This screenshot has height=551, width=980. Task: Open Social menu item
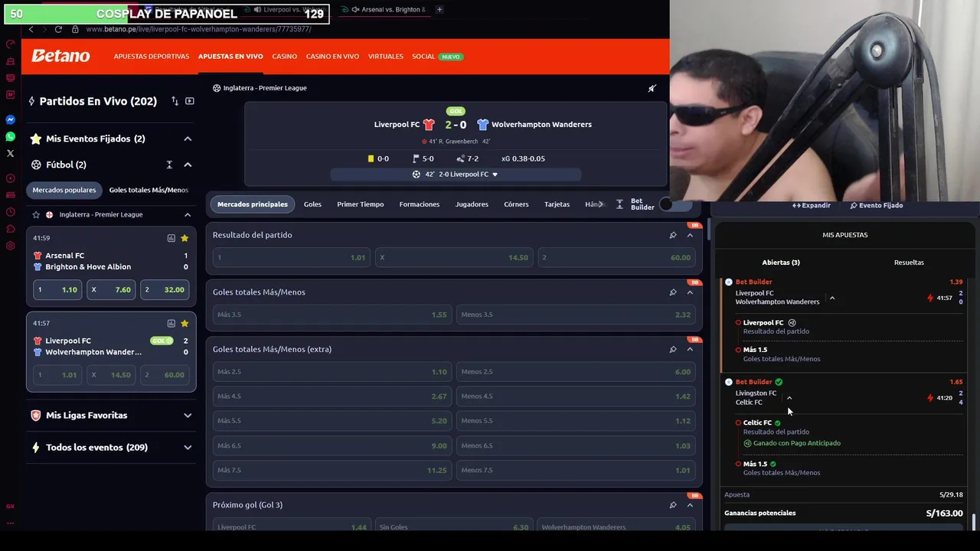[423, 57]
